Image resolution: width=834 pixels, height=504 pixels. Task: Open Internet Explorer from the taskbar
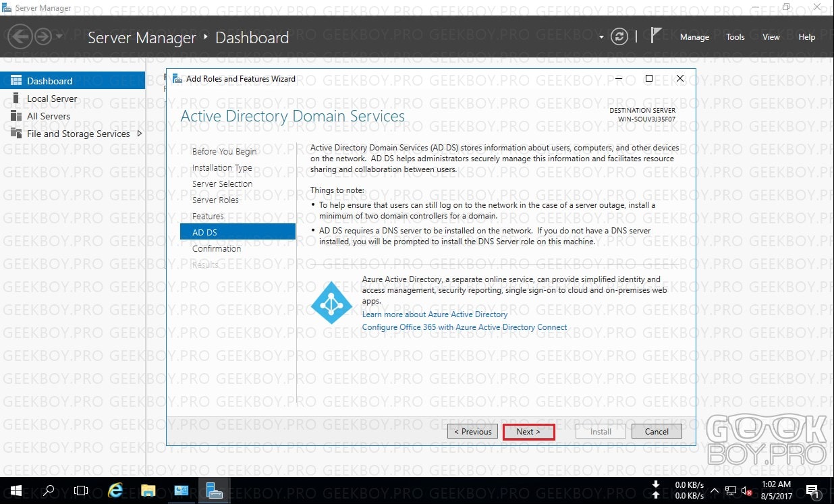pos(115,491)
